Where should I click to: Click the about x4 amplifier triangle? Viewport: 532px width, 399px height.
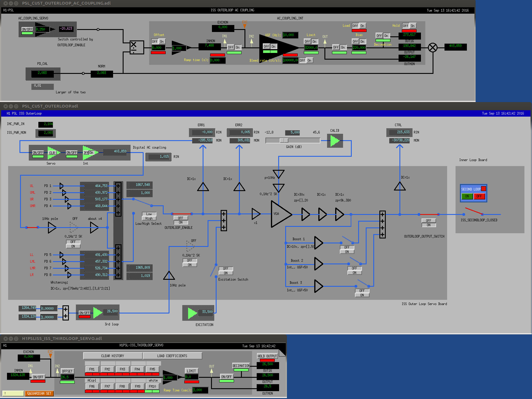click(x=94, y=227)
